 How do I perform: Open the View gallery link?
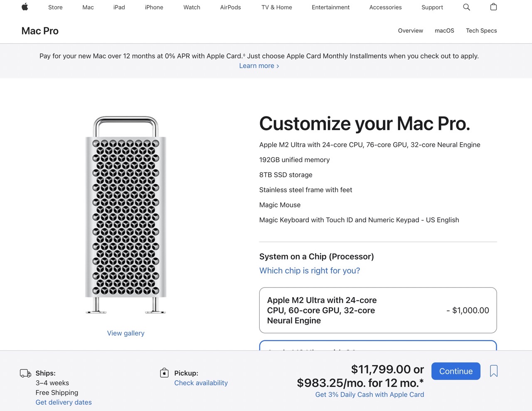click(x=126, y=333)
